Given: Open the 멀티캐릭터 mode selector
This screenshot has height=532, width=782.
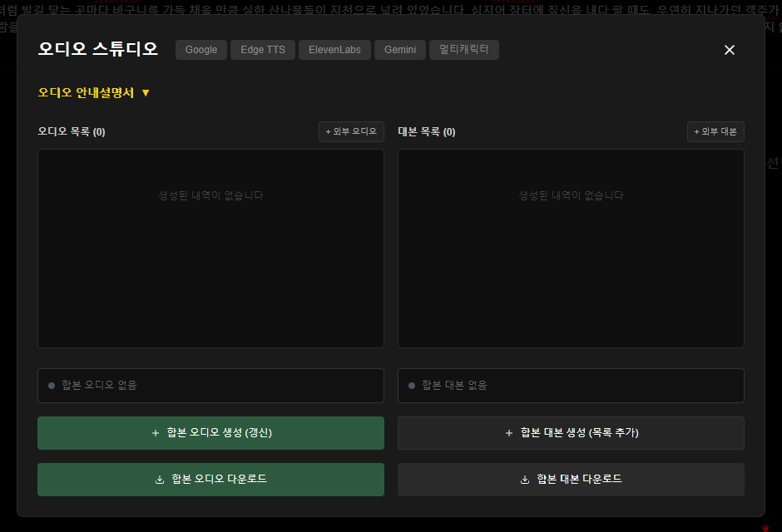Looking at the screenshot, I should (463, 50).
